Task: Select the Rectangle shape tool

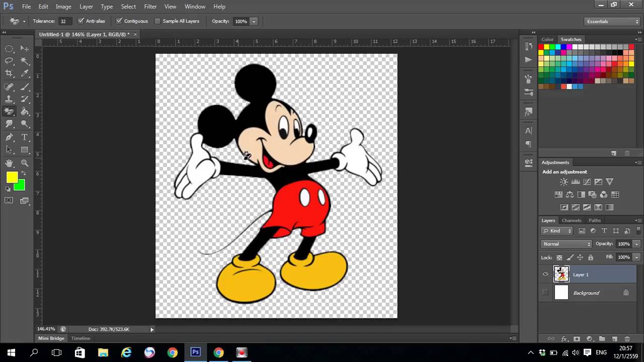Action: click(x=24, y=149)
